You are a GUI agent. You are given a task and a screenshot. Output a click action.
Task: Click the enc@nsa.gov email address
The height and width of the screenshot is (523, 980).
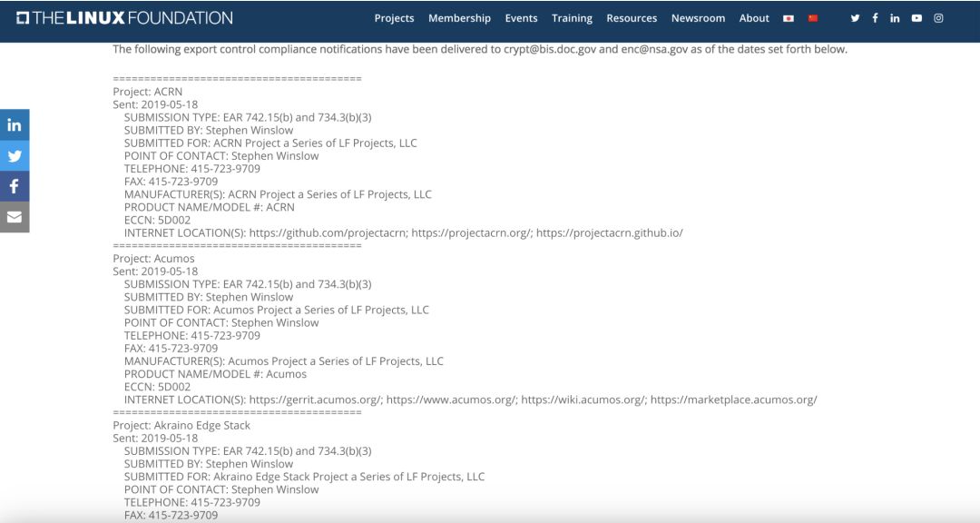(654, 49)
